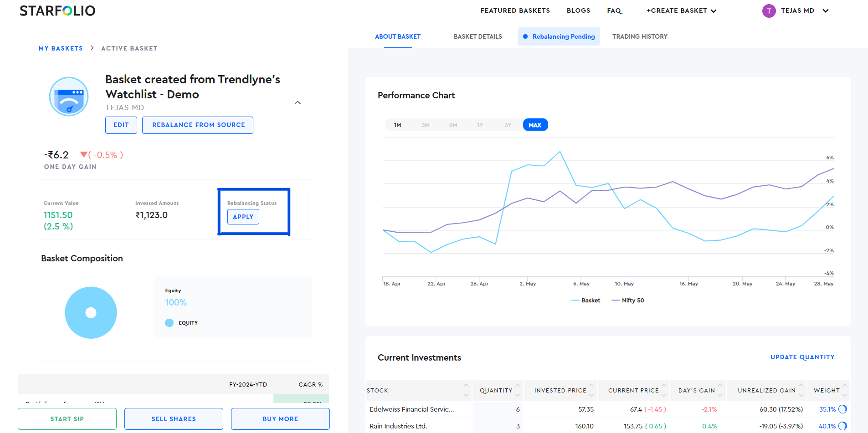Screen dimensions: 868x433
Task: Click the red one-day loss triangle icon
Action: click(83, 155)
